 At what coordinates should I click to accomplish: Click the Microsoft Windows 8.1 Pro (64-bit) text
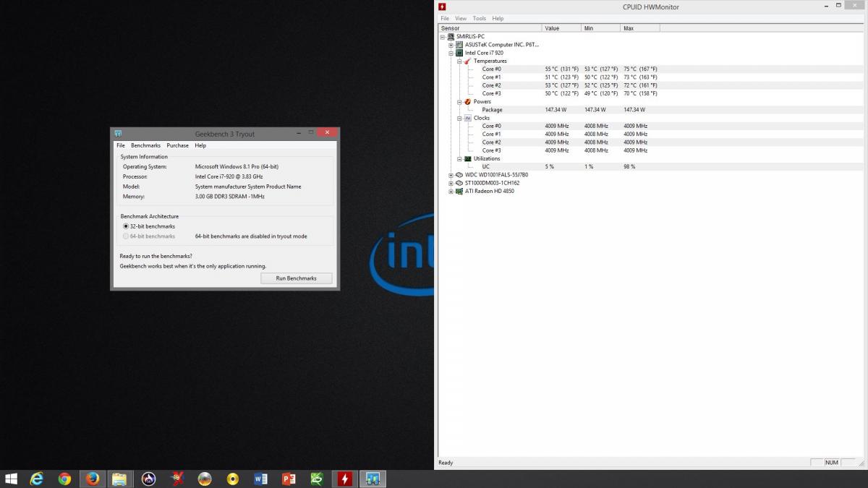pyautogui.click(x=237, y=166)
